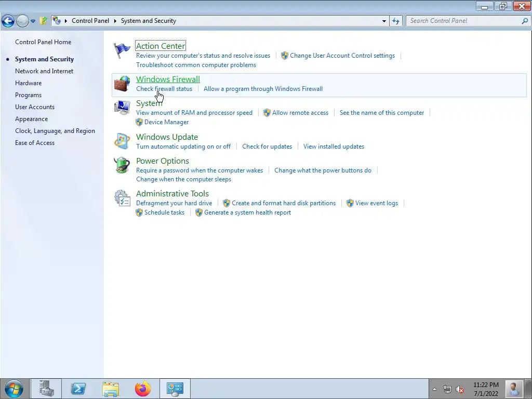
Task: Click Allow a program through Windows Firewall
Action: tap(263, 89)
